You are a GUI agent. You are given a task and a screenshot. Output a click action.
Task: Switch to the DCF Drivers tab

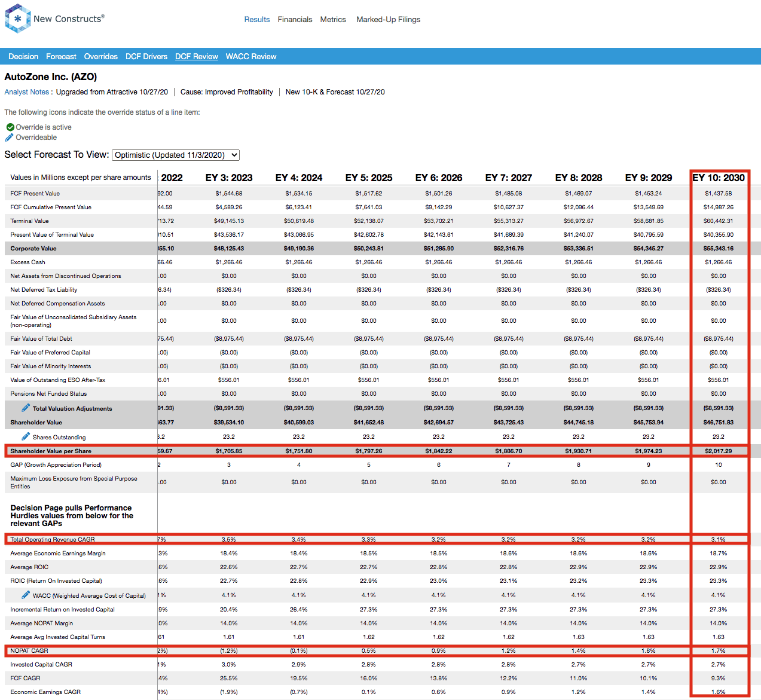pos(146,57)
